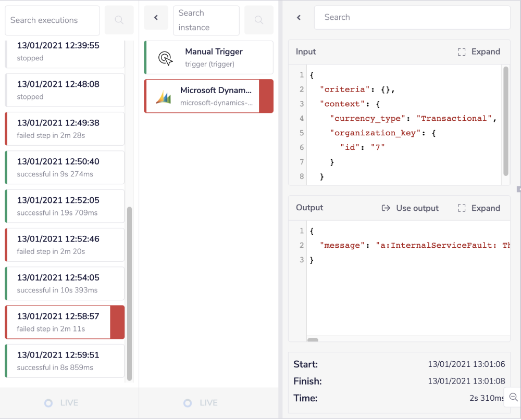Click the search executions magnifier icon
The image size is (521, 420).
(119, 20)
